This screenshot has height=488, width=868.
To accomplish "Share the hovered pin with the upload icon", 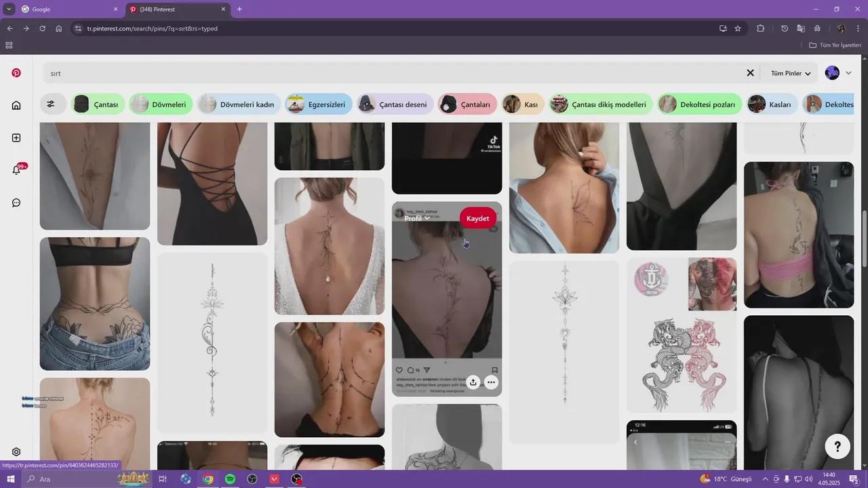I will pos(473,382).
